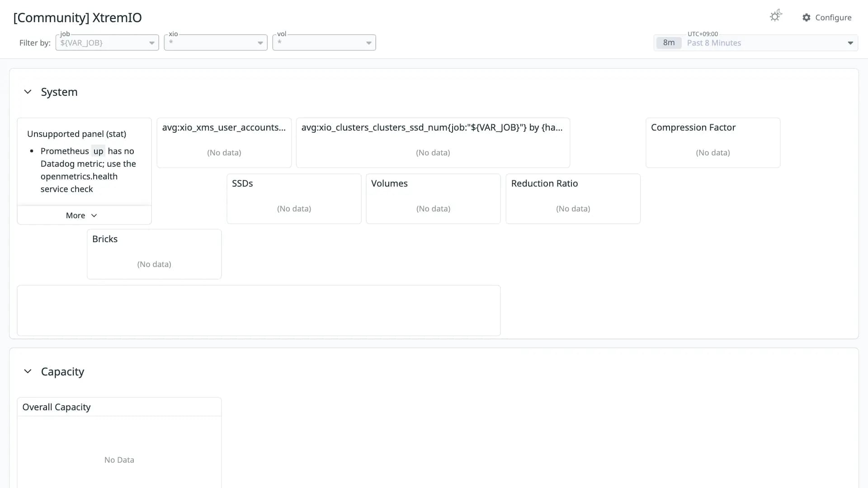
Task: Open the Configure gear settings
Action: 827,17
